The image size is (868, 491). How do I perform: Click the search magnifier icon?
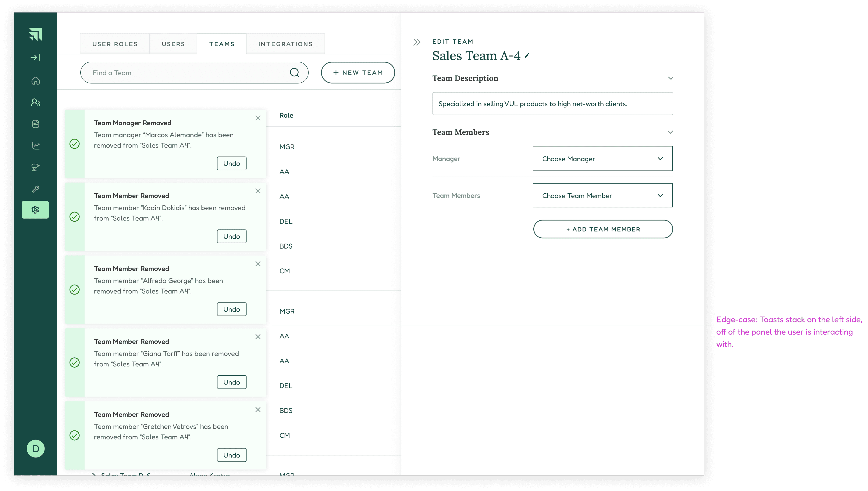tap(294, 72)
